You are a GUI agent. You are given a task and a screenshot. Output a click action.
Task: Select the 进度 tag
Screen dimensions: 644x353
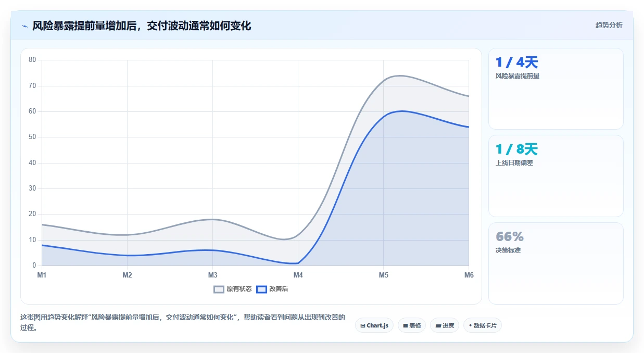tap(445, 325)
